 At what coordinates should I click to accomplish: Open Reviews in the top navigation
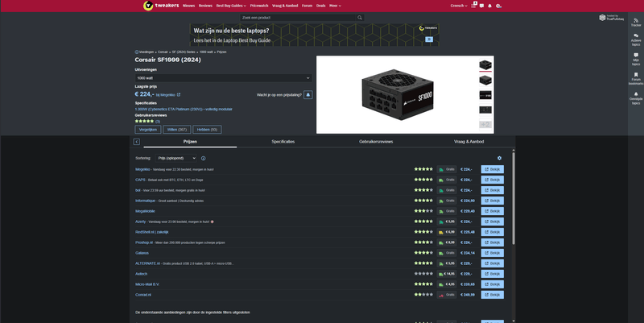tap(205, 6)
